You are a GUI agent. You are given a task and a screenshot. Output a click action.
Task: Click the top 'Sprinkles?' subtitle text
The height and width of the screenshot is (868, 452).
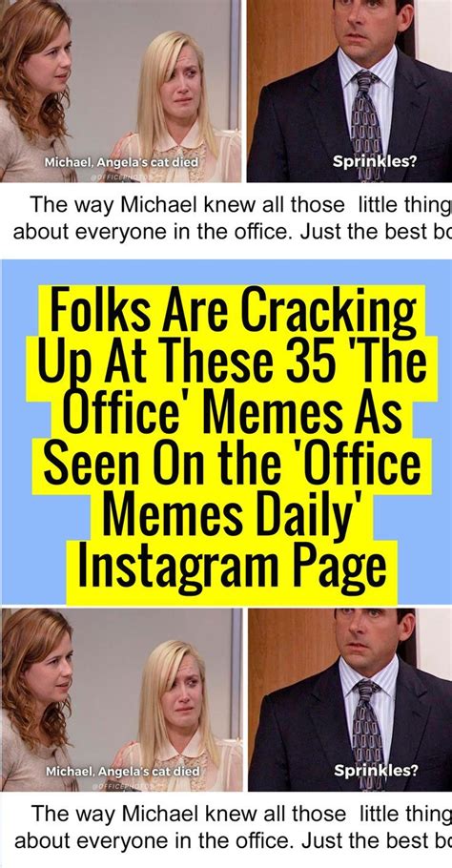[x=375, y=161]
